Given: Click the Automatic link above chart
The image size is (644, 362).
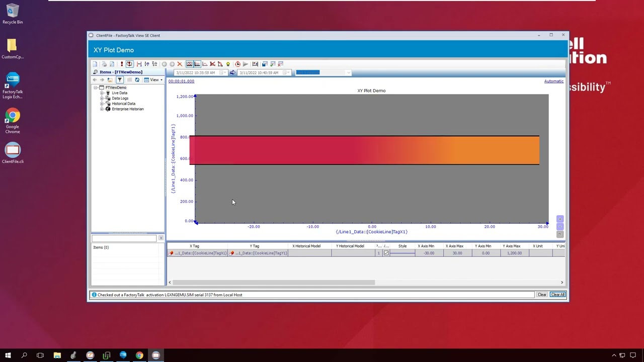Looking at the screenshot, I should click(x=554, y=81).
